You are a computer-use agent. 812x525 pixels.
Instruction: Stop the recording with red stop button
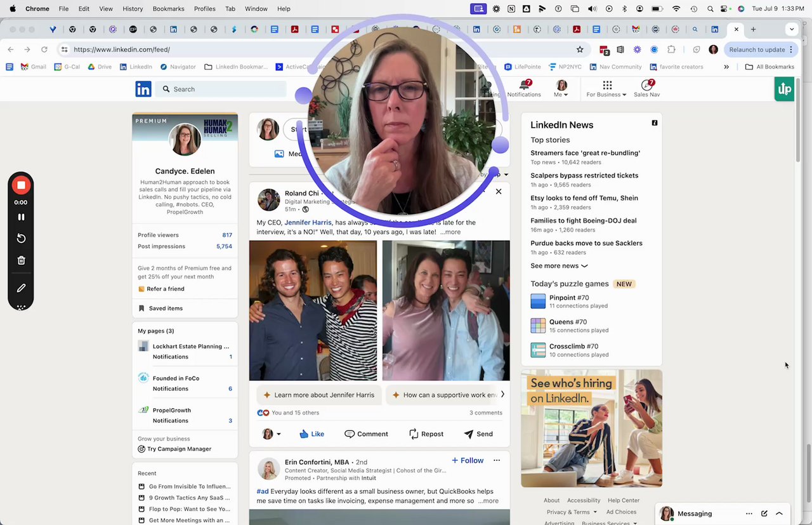point(21,185)
